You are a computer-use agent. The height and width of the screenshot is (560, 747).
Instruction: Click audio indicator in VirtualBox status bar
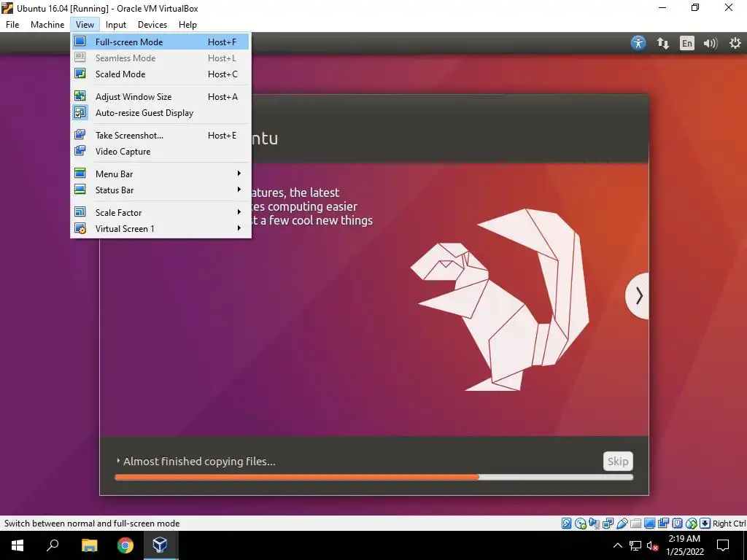pos(594,524)
